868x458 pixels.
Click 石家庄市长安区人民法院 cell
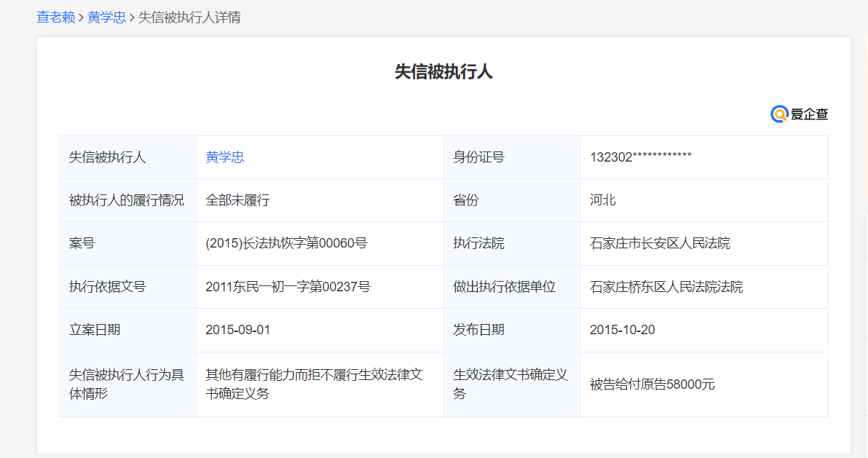[703, 243]
